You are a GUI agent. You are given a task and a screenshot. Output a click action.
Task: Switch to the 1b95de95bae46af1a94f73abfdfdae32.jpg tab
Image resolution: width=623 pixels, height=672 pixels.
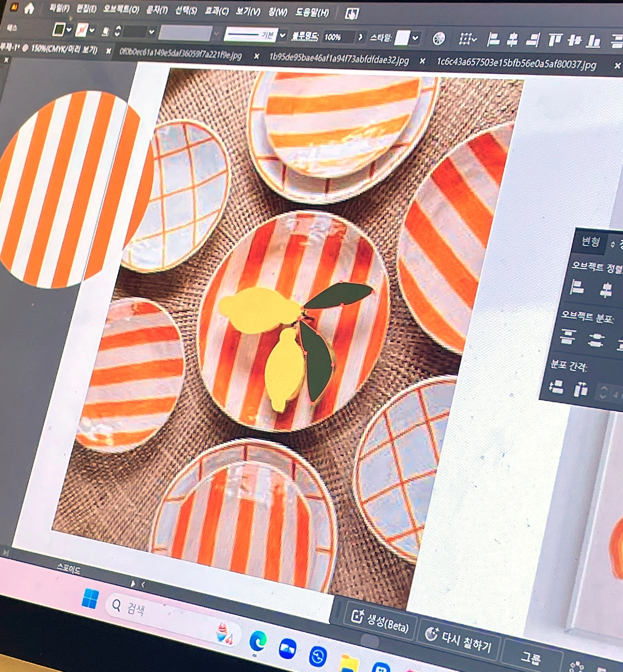(x=339, y=59)
